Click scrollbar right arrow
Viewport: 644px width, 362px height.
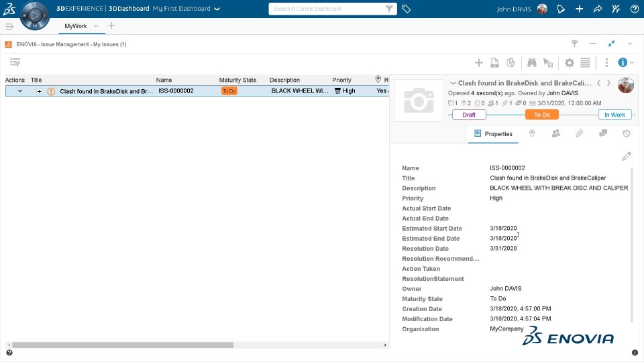[385, 345]
